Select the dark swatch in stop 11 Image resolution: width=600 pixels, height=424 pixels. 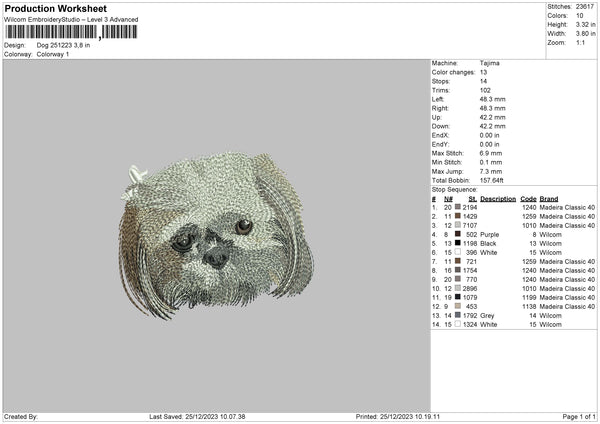coord(458,297)
